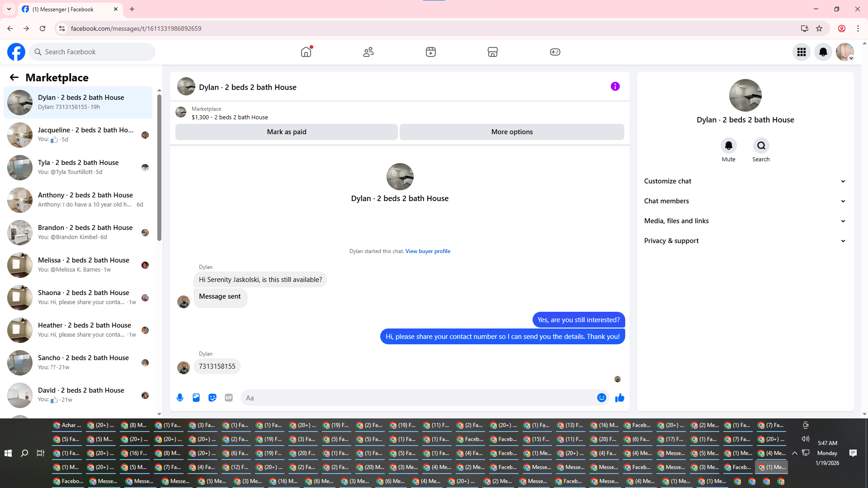Screen dimensions: 868x488
Task: Open the sticker picker icon
Action: click(x=212, y=398)
